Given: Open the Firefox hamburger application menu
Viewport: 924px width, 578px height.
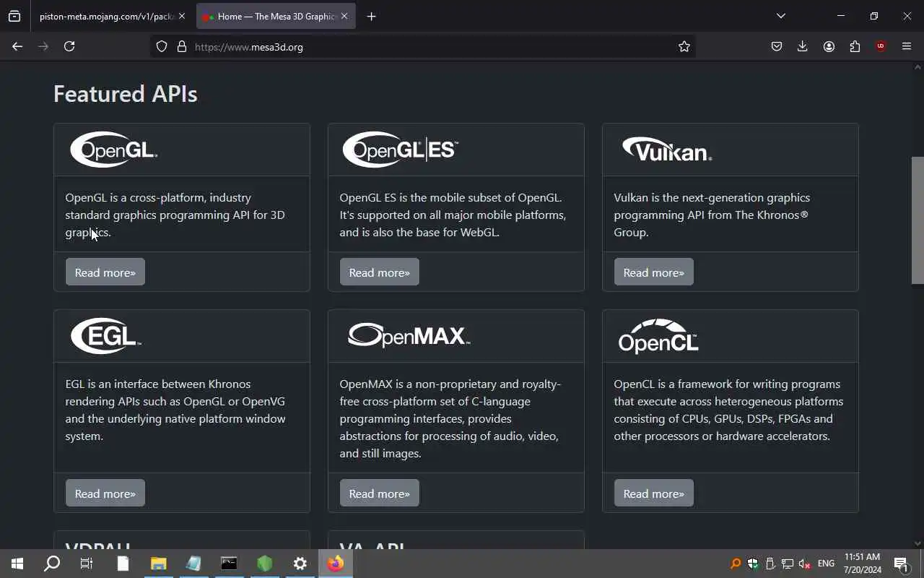Looking at the screenshot, I should (x=907, y=46).
